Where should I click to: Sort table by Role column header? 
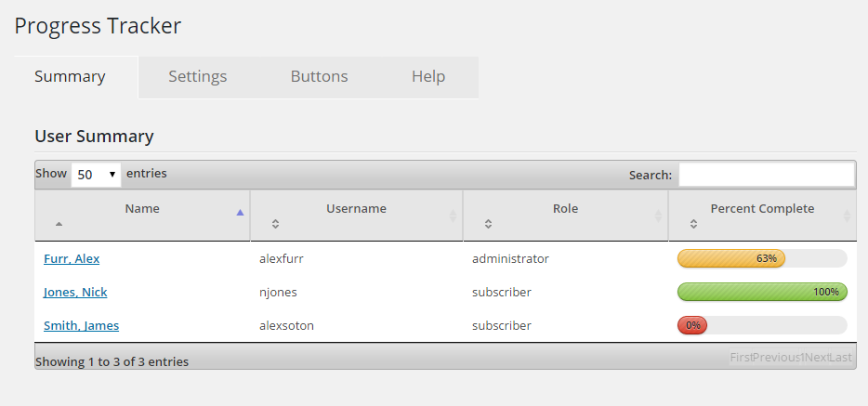click(x=565, y=216)
